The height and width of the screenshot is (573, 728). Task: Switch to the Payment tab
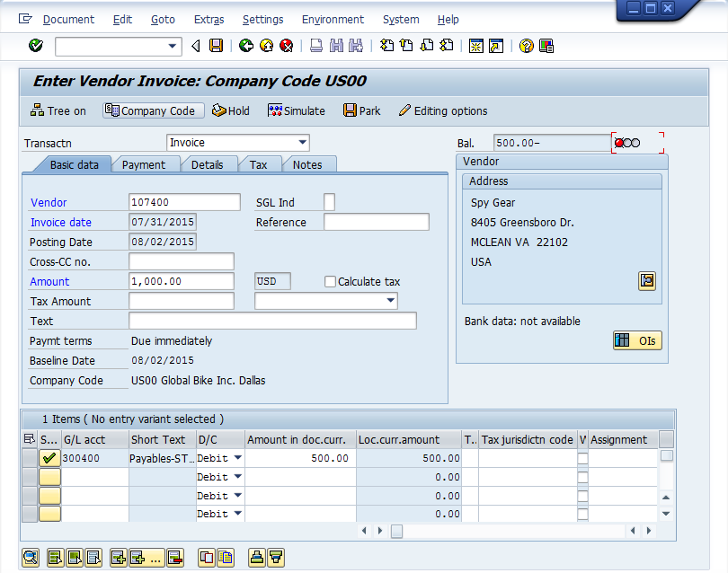pos(144,164)
